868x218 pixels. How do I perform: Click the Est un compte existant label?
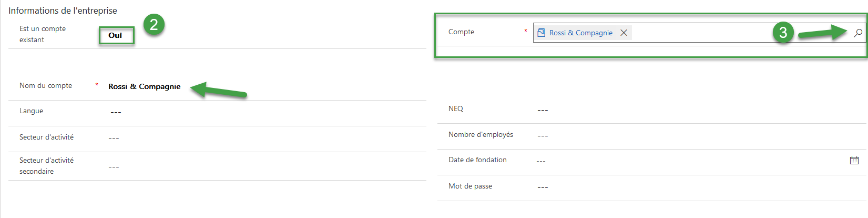click(43, 34)
